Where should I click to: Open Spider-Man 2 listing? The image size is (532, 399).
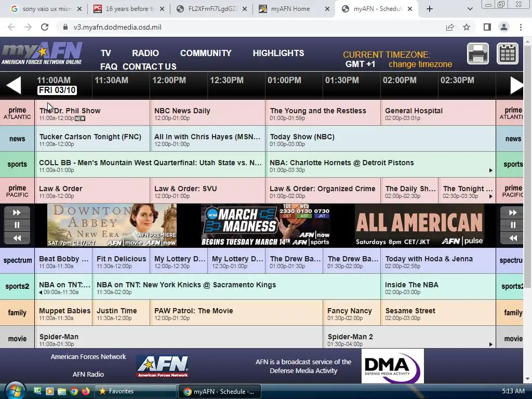(x=409, y=338)
